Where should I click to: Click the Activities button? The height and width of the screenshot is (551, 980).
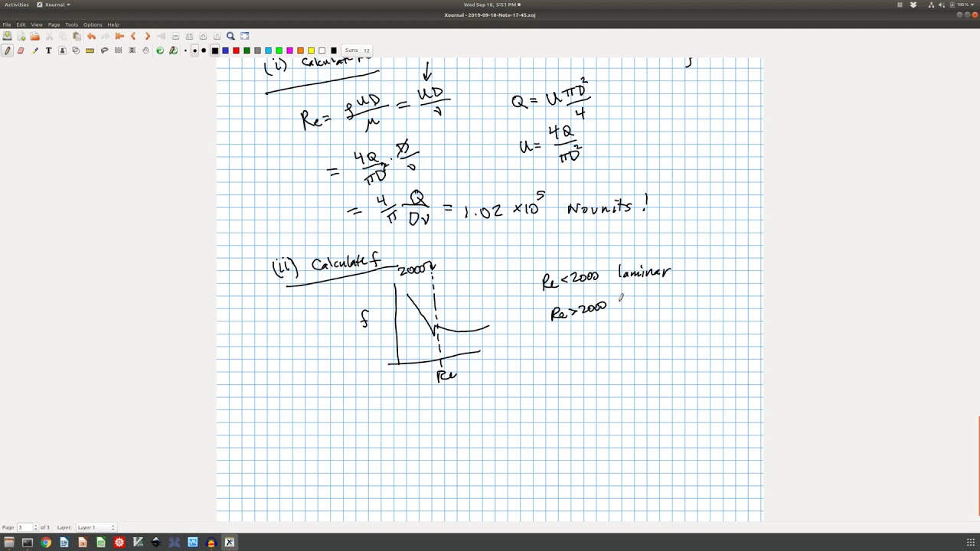(x=16, y=5)
